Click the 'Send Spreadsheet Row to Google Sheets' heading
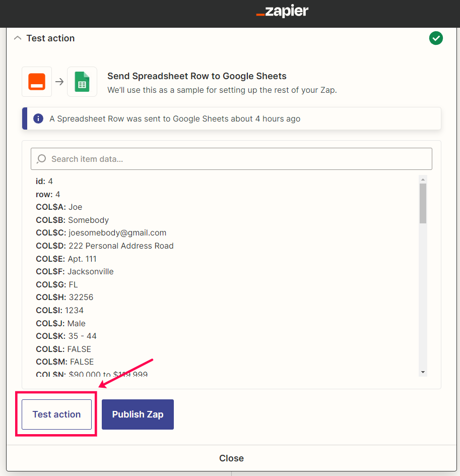Screen dimensions: 460x476 click(197, 76)
